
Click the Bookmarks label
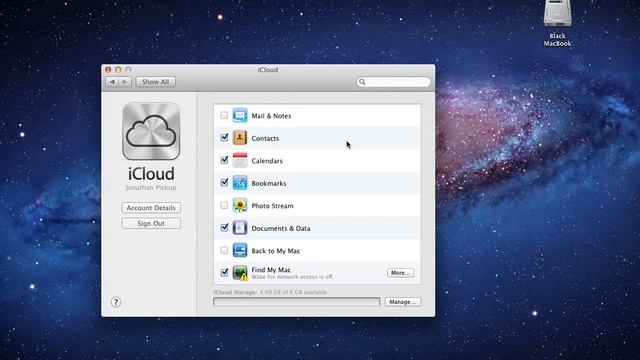coord(269,183)
